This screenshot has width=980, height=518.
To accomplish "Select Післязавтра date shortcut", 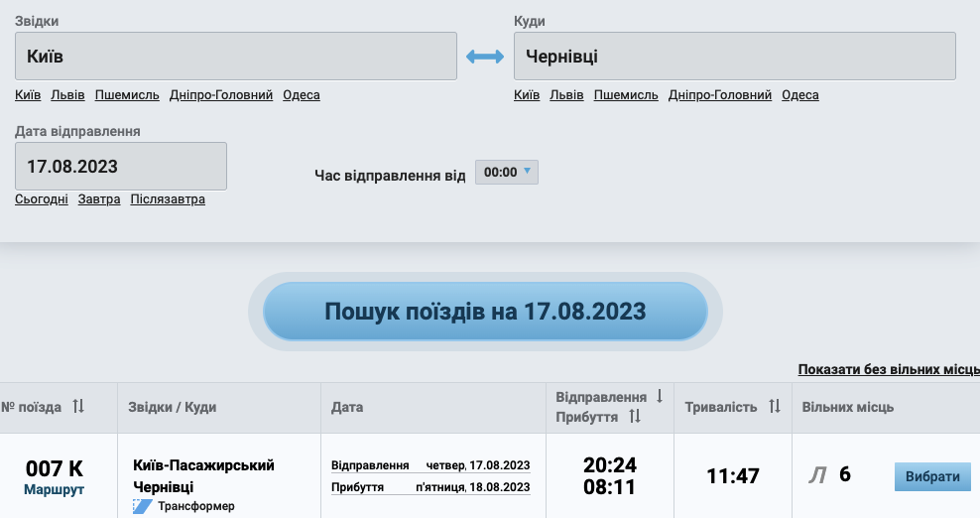I will pos(168,199).
